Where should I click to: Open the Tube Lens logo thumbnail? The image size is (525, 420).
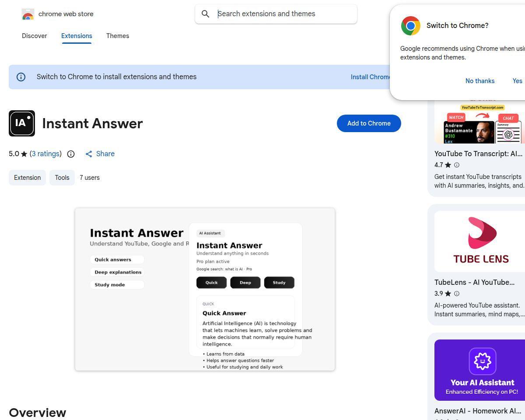click(x=479, y=241)
